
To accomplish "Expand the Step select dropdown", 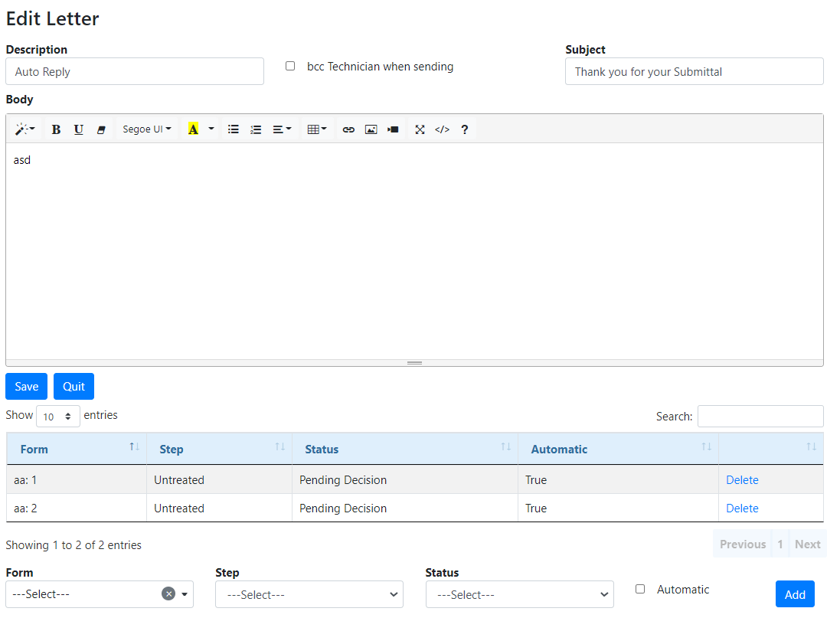I will (x=309, y=594).
